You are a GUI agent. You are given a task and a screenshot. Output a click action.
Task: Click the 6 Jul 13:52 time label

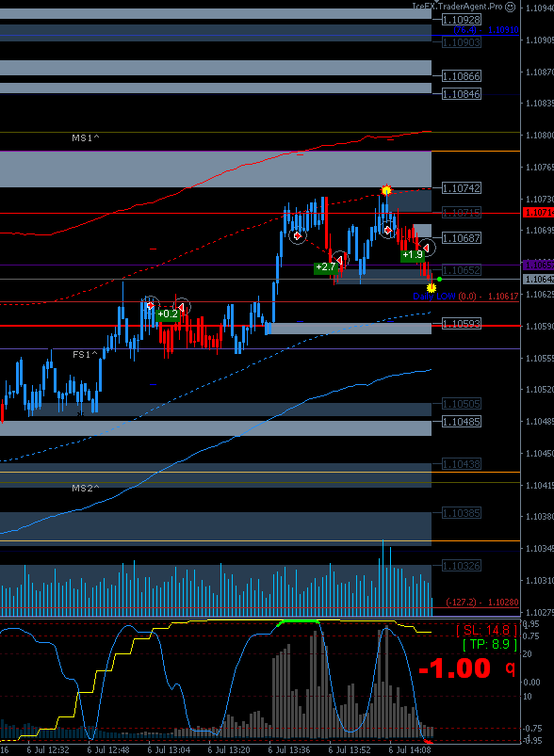[x=350, y=750]
